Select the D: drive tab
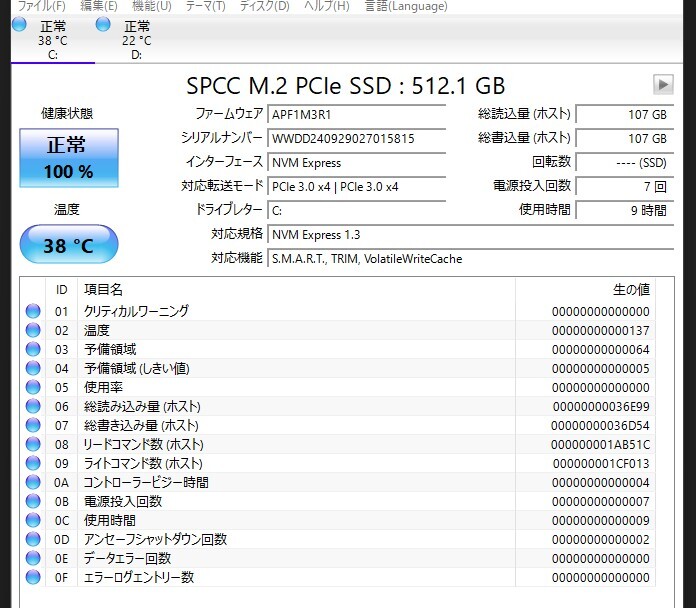Image resolution: width=696 pixels, height=608 pixels. click(137, 40)
